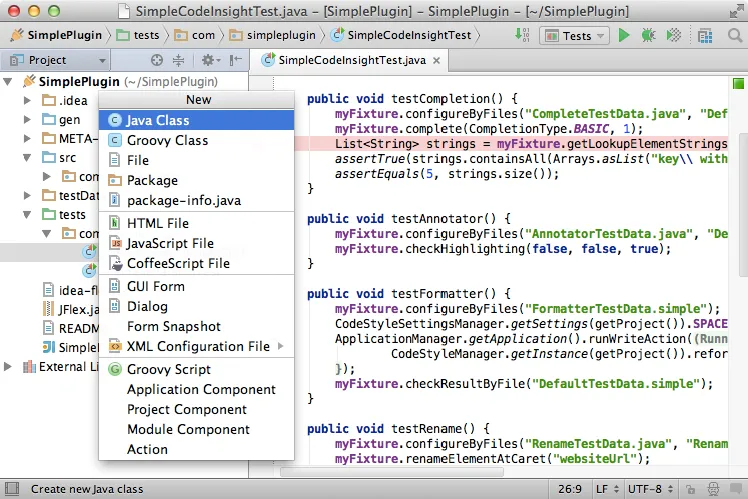
Task: Expand the gen folder
Action: pos(27,120)
